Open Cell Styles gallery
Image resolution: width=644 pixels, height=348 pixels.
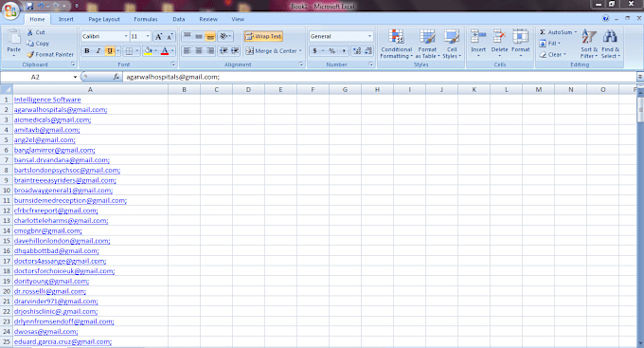click(452, 44)
